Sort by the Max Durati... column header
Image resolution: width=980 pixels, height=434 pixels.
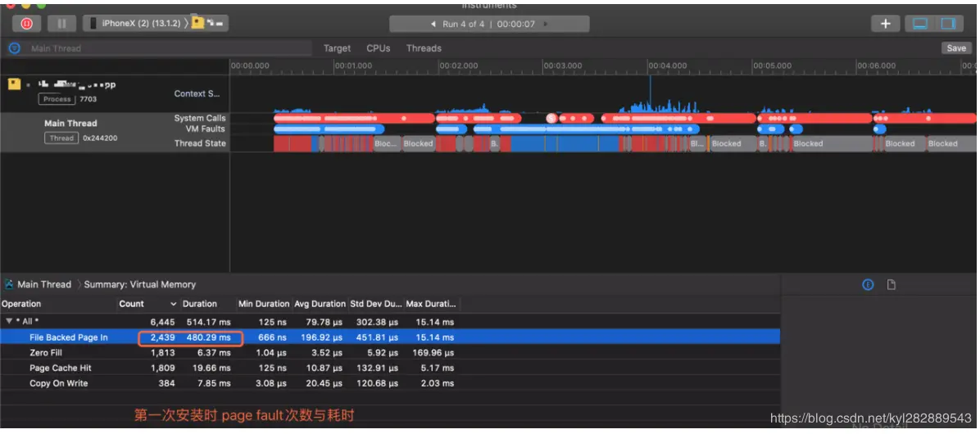[432, 304]
